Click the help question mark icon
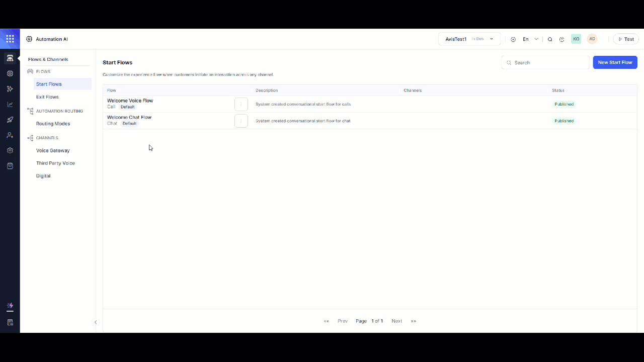 tap(562, 39)
